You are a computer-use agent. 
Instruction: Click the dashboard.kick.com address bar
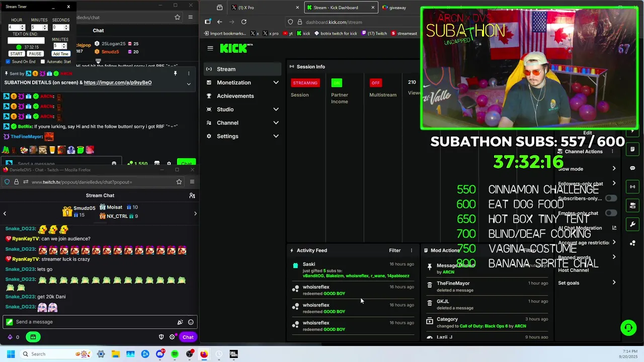click(352, 22)
